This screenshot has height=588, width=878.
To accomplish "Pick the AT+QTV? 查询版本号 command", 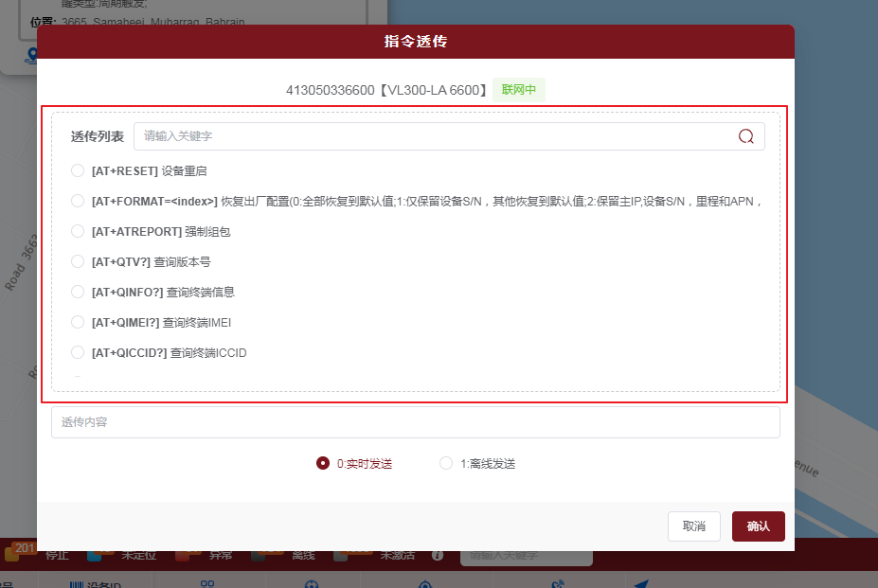I will (x=78, y=262).
